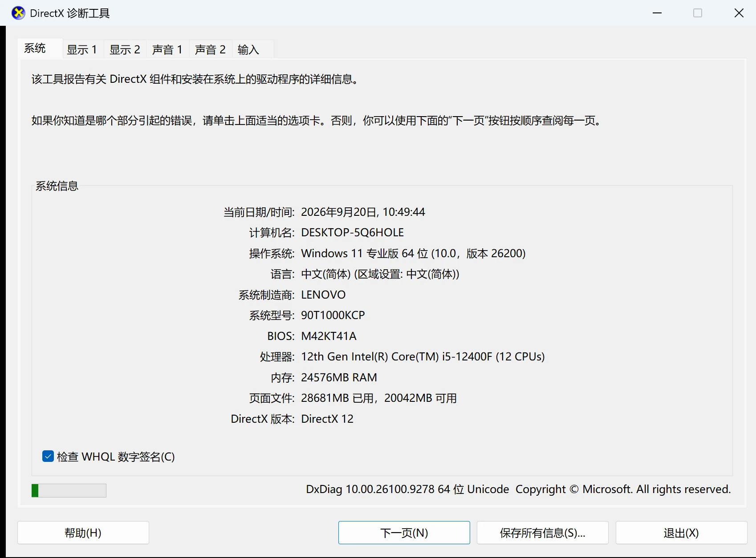Click memory value 24576MB RAM
The width and height of the screenshot is (756, 558).
339,377
